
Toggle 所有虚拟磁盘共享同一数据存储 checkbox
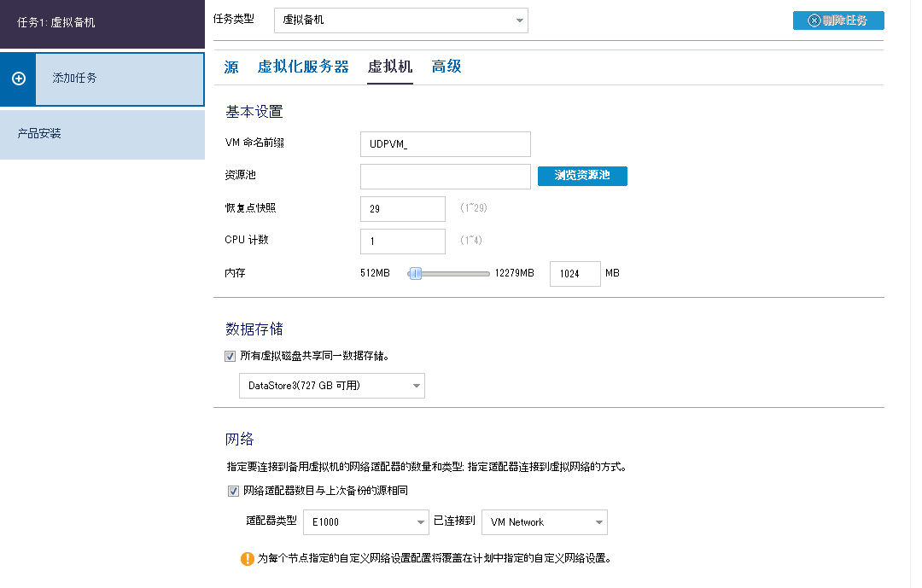tap(230, 356)
